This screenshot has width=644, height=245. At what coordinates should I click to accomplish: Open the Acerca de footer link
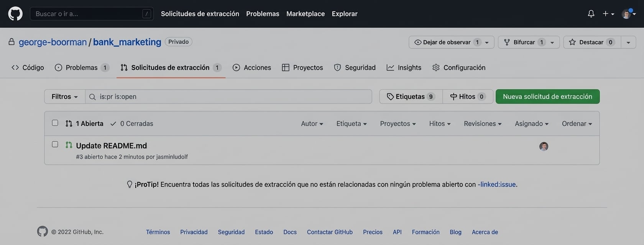(485, 232)
